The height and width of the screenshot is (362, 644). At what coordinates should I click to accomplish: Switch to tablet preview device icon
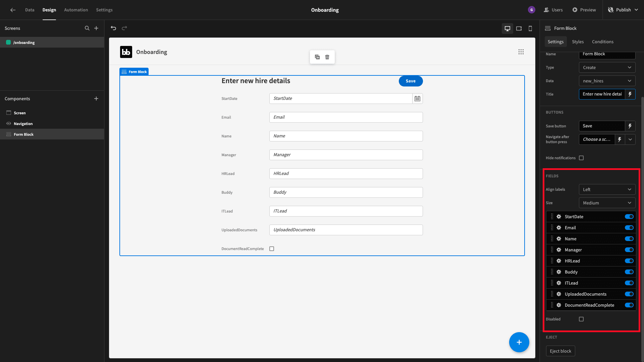coord(519,28)
